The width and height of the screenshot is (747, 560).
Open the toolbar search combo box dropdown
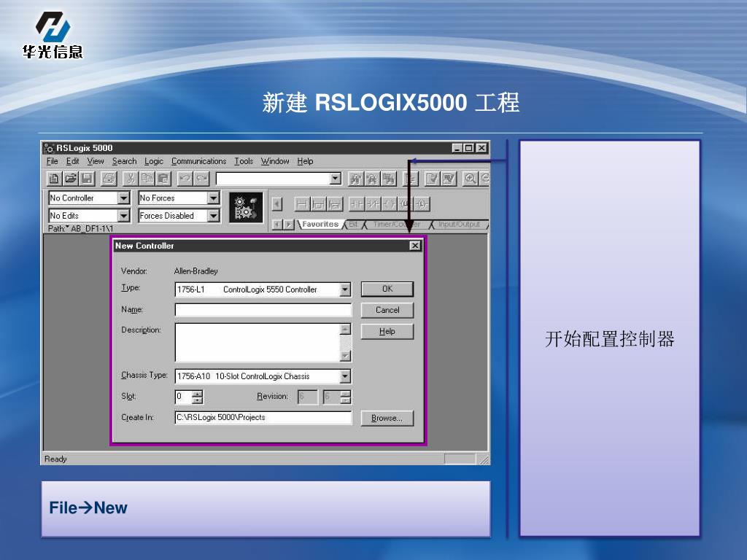click(336, 179)
